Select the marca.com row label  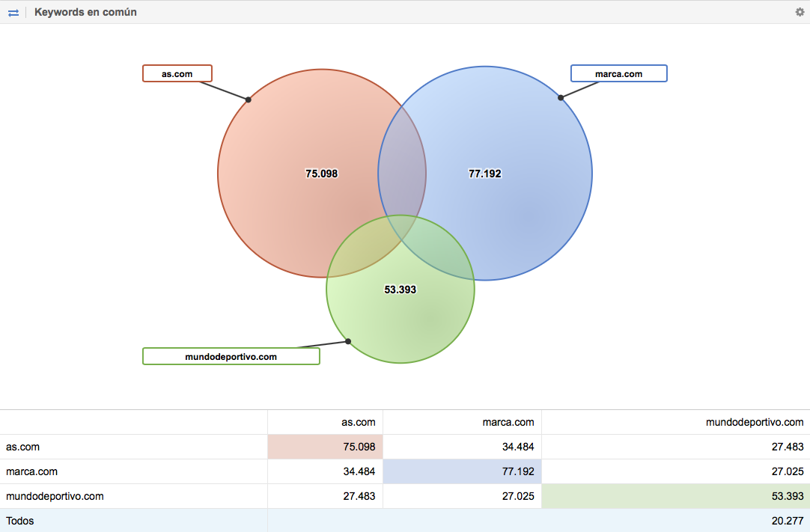pyautogui.click(x=31, y=471)
